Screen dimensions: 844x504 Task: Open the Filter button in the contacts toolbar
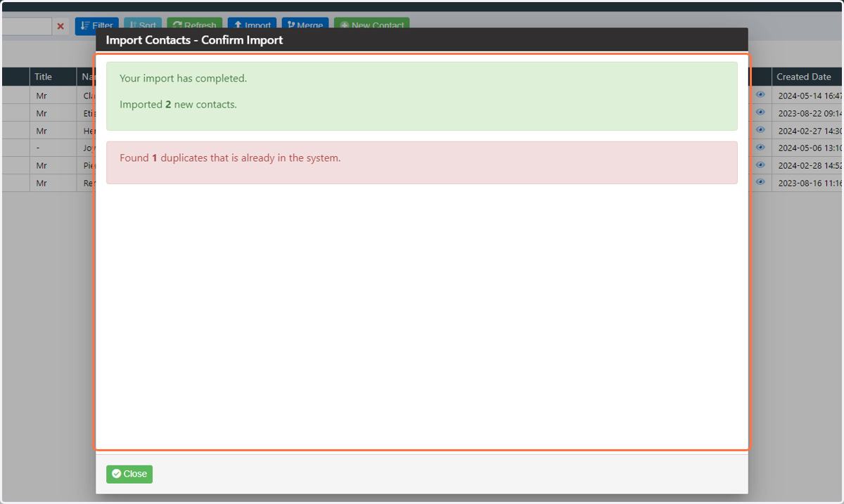[x=97, y=26]
